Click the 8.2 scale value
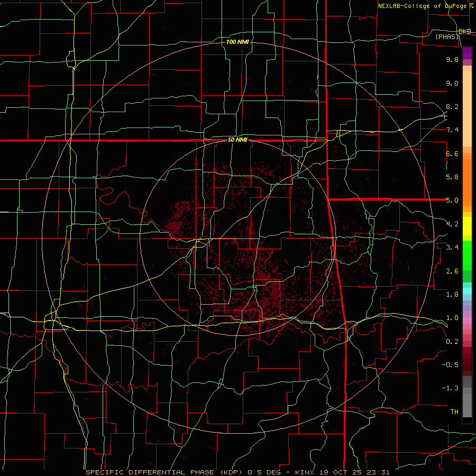 pyautogui.click(x=452, y=106)
